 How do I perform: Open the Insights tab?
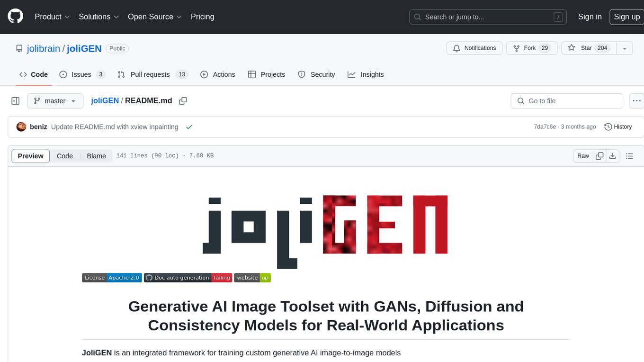click(x=366, y=74)
